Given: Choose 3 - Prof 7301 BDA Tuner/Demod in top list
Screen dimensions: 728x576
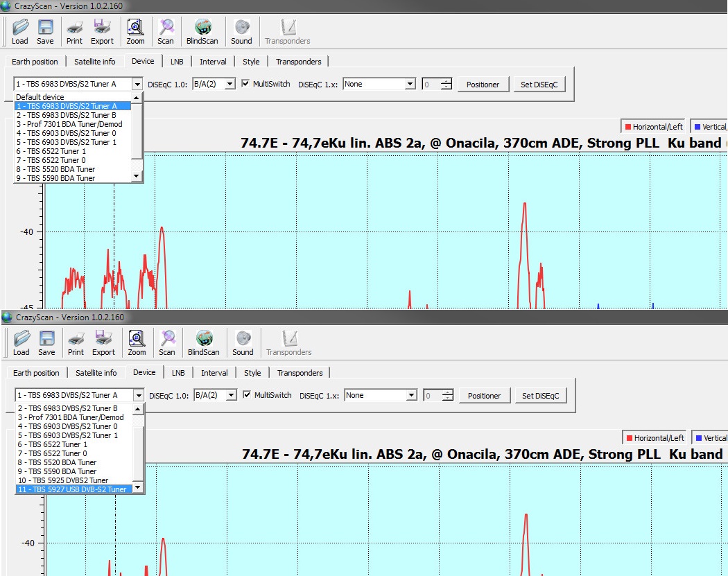Looking at the screenshot, I should pyautogui.click(x=73, y=124).
